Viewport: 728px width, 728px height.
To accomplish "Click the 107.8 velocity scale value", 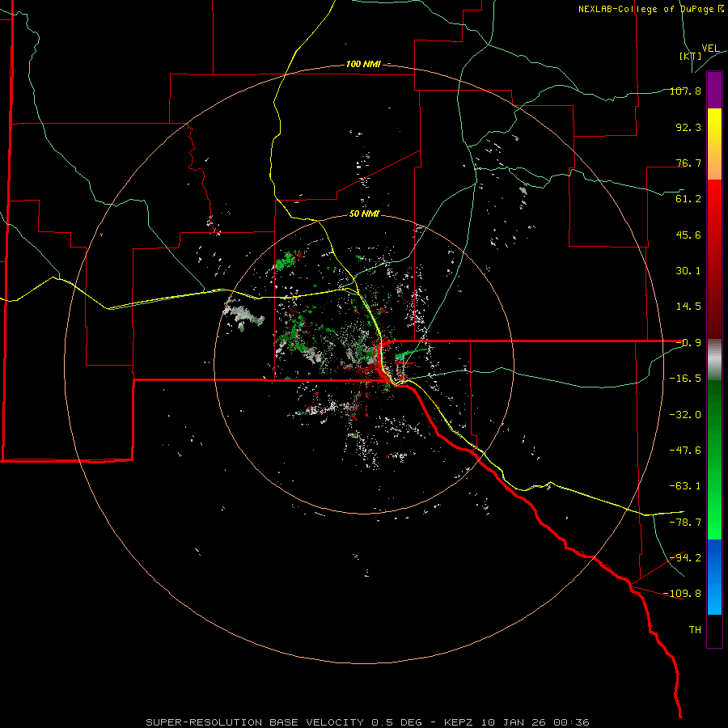I will coord(685,91).
